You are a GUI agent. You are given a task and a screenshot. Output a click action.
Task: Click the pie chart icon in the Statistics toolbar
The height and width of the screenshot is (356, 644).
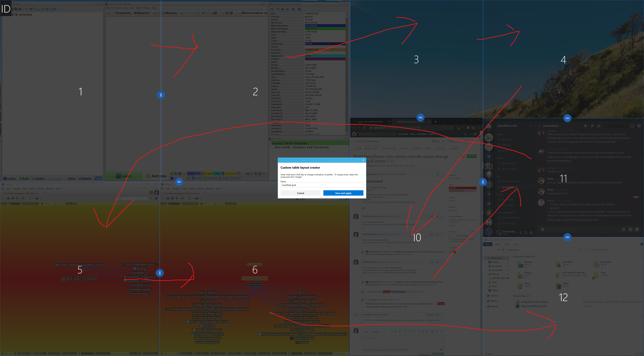tap(282, 9)
